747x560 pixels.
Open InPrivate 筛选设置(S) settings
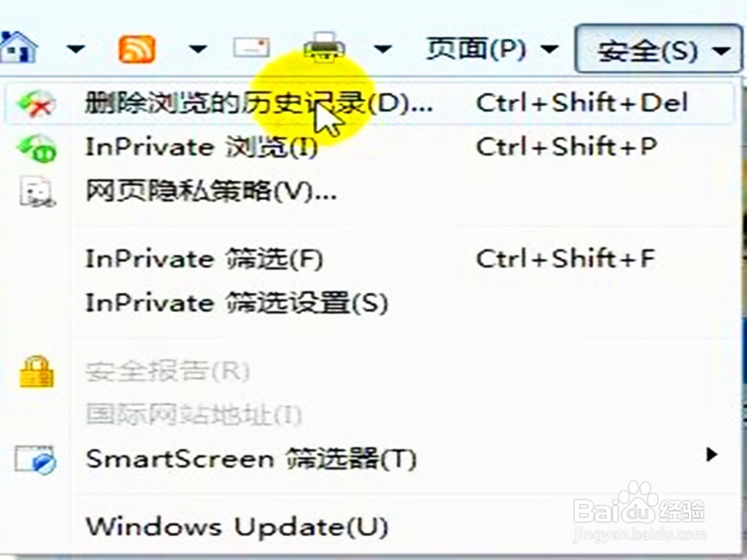click(369, 303)
